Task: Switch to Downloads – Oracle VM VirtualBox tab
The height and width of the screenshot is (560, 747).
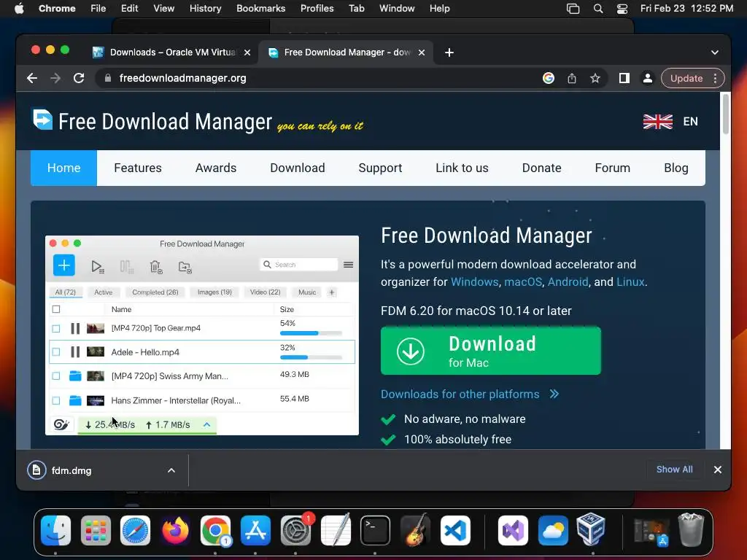Action: [x=172, y=52]
